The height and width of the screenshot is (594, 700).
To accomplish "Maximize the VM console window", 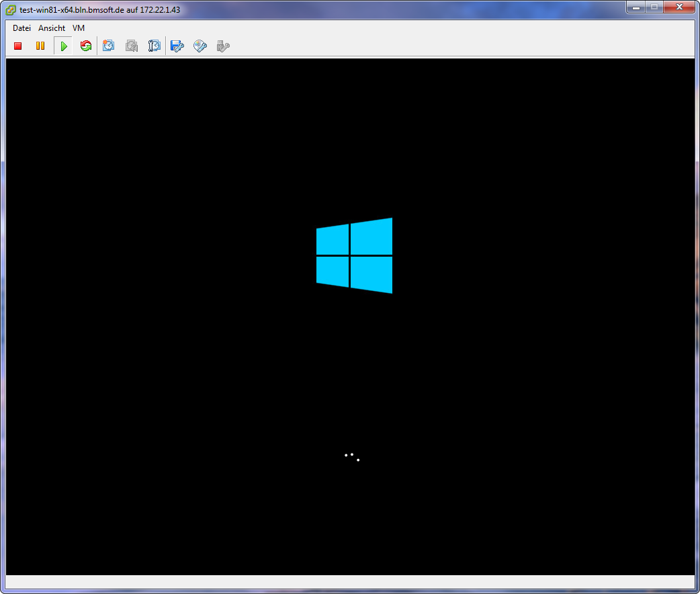I will click(x=654, y=7).
